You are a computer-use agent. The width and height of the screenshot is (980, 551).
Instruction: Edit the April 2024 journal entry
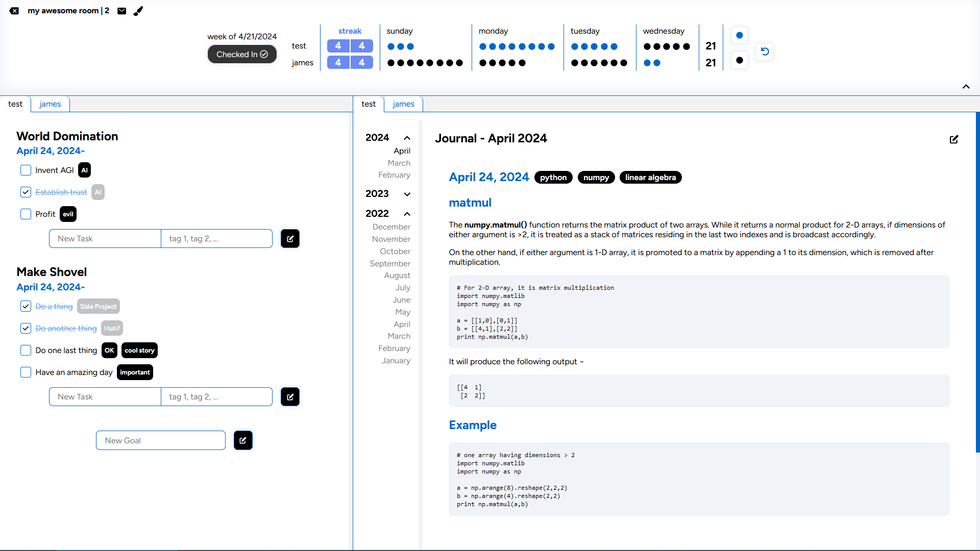pyautogui.click(x=953, y=139)
